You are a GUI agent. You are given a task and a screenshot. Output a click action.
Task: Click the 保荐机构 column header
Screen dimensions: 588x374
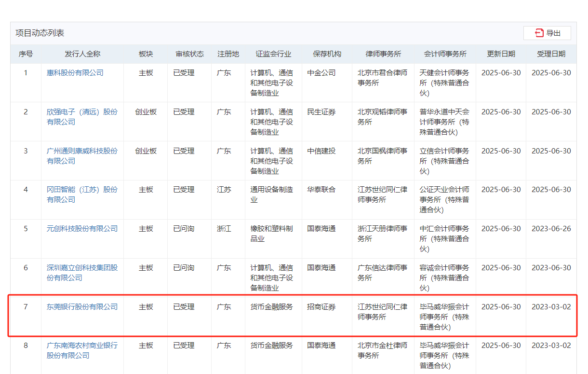(327, 54)
